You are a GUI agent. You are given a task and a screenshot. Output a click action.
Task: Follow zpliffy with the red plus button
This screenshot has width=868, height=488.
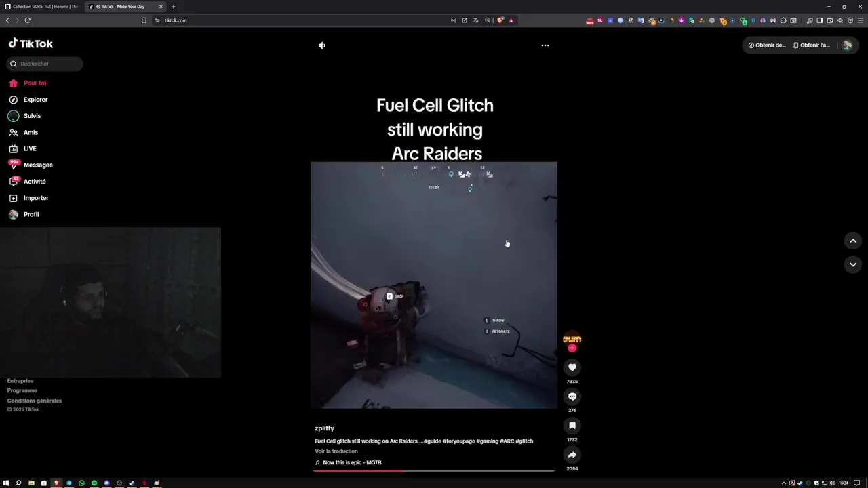572,348
